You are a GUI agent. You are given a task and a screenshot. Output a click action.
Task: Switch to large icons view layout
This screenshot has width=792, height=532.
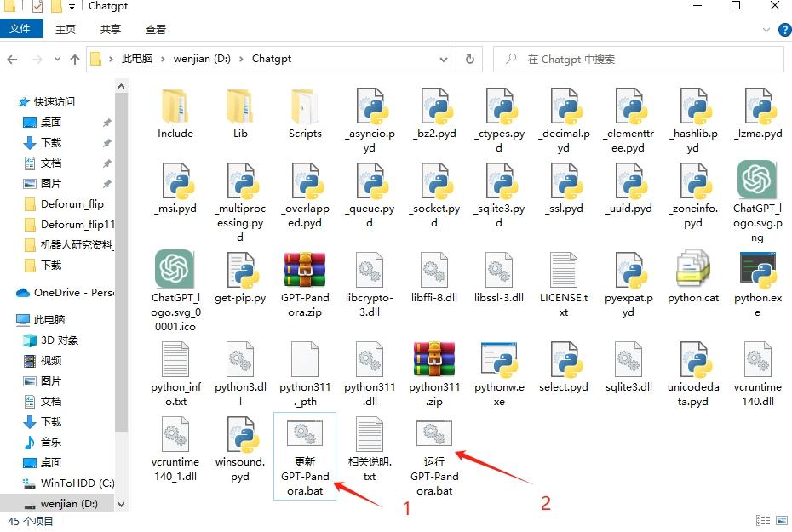(x=782, y=520)
